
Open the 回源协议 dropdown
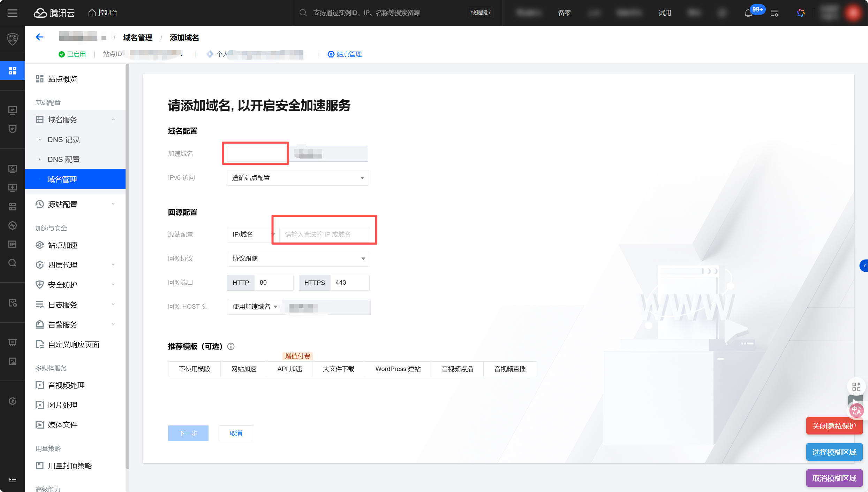coord(298,259)
